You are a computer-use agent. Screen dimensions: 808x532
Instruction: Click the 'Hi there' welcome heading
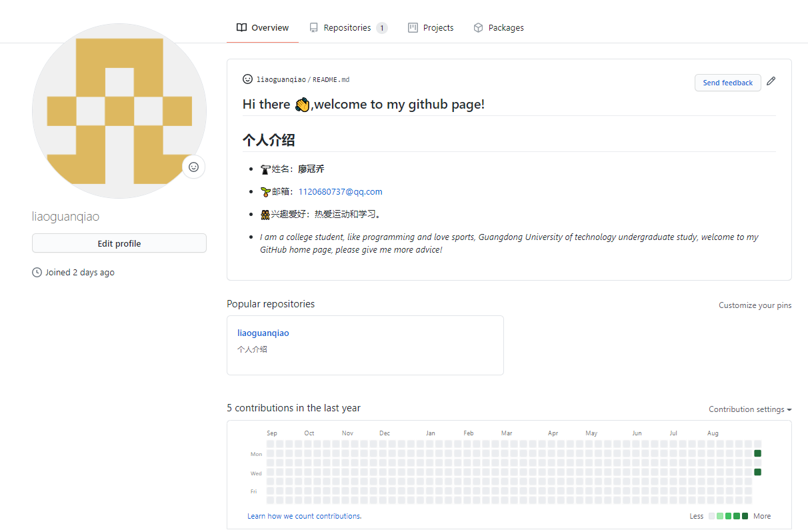[363, 105]
